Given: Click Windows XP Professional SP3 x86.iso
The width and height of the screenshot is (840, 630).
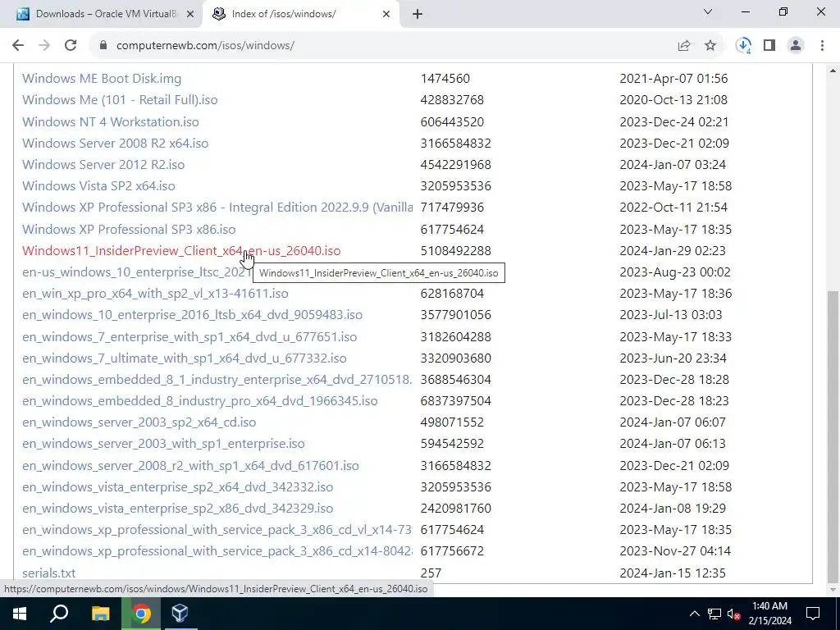Looking at the screenshot, I should click(129, 230).
